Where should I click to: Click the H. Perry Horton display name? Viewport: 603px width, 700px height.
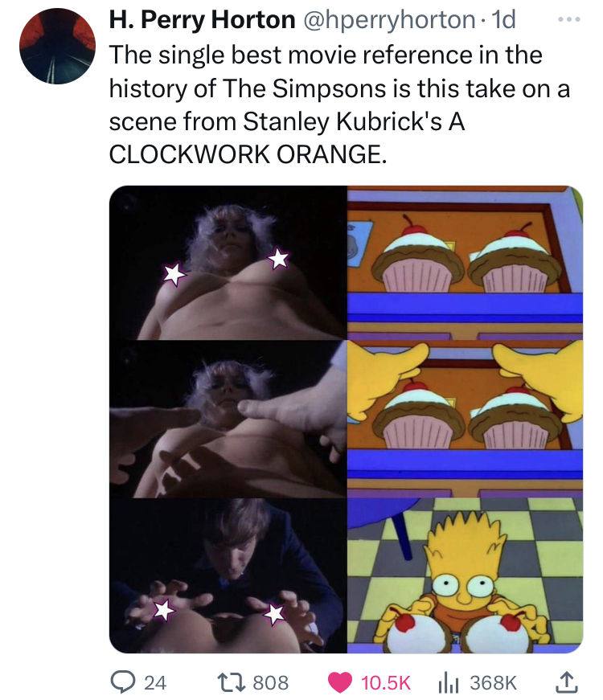pos(202,19)
